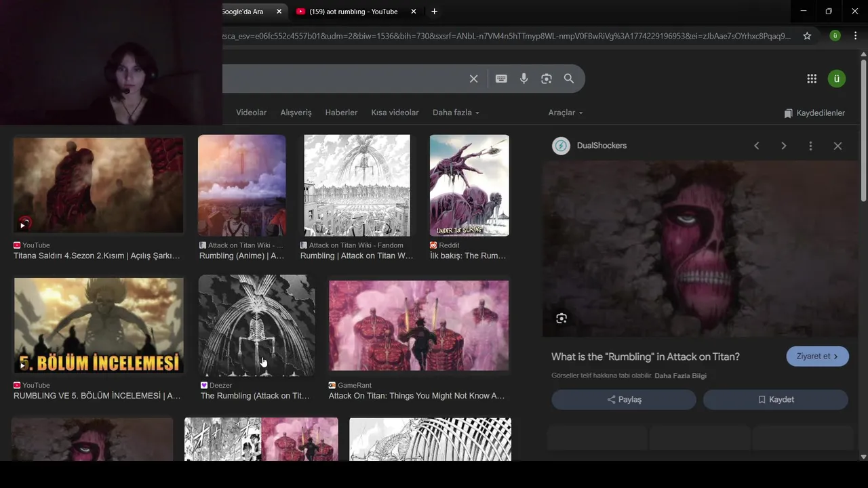Click 'İlk bakış: The Rum...' caption
The width and height of the screenshot is (868, 488).
pyautogui.click(x=468, y=256)
